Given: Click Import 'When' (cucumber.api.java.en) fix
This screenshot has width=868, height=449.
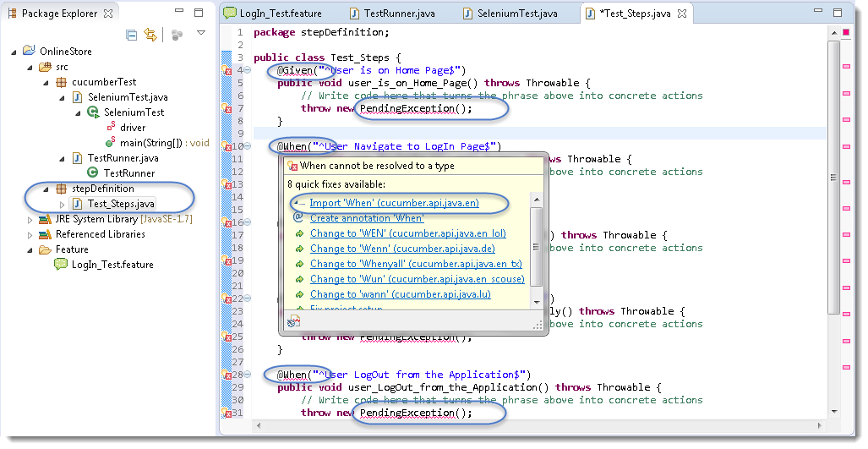Looking at the screenshot, I should point(394,203).
